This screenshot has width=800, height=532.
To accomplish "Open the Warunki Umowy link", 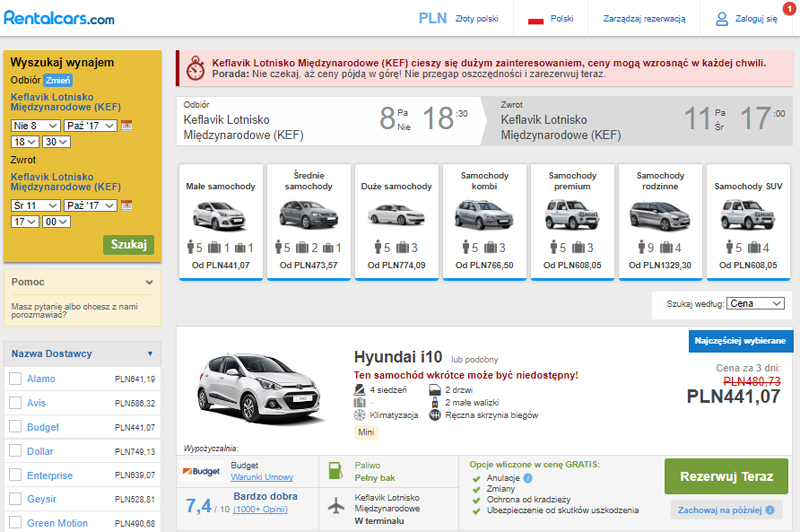I will [262, 477].
